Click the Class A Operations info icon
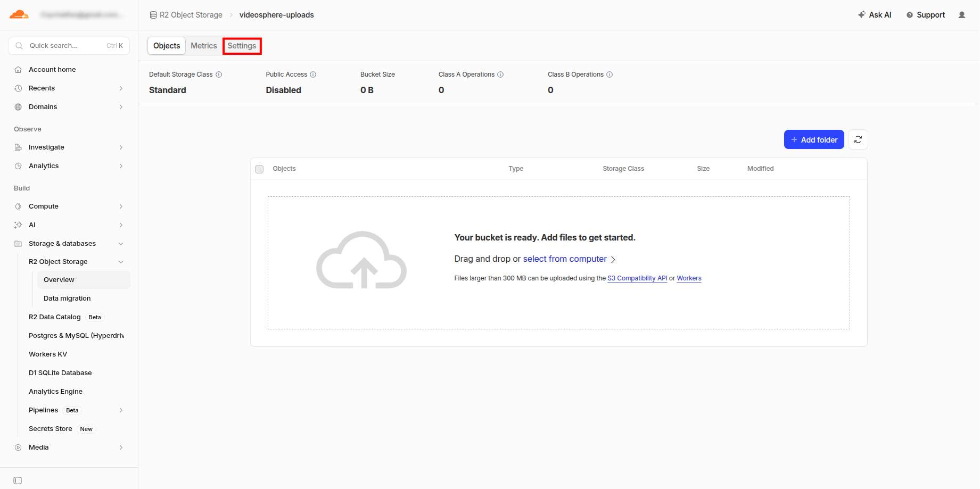This screenshot has width=980, height=489. [500, 74]
